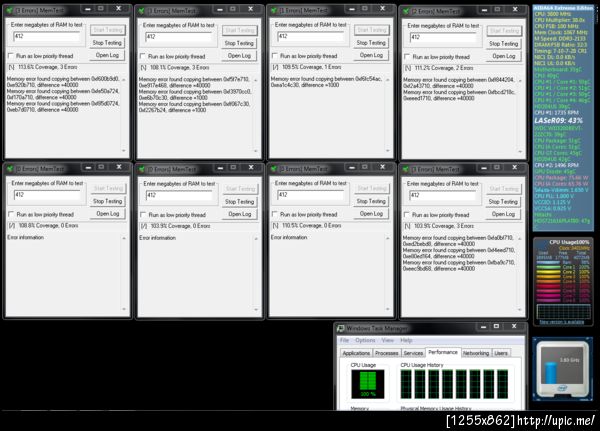Click scroll-down arrow in 113.6% coverage MemTest error box

pos(124,150)
